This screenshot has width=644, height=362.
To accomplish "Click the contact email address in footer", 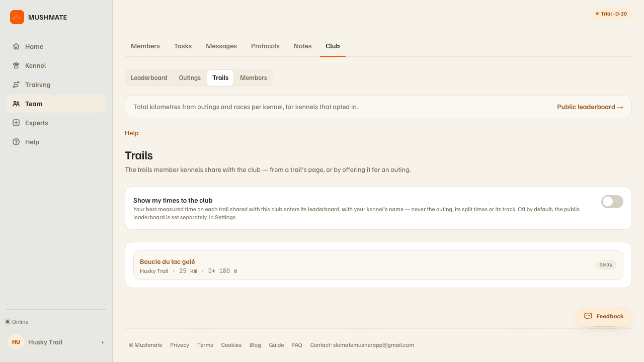I will tap(373, 345).
